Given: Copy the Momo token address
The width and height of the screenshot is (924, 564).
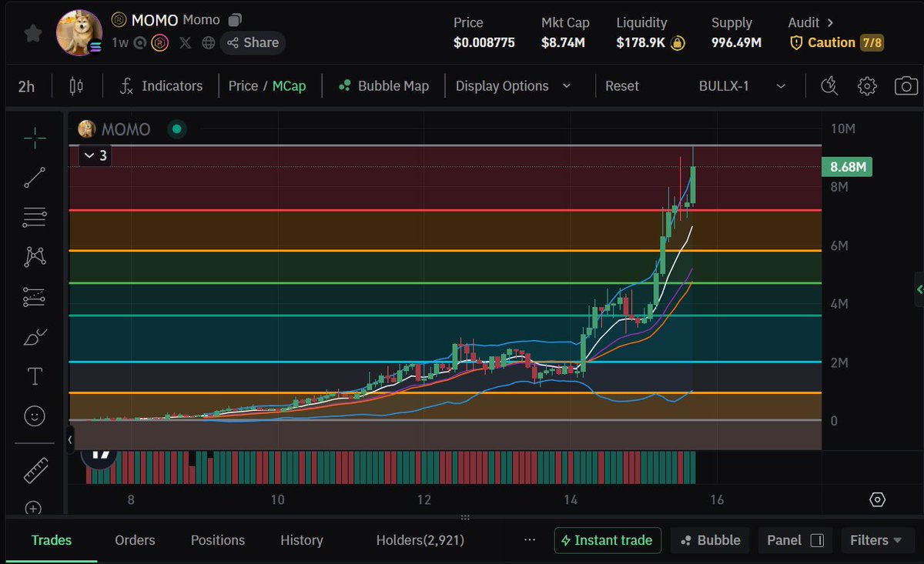Looking at the screenshot, I should 236,20.
